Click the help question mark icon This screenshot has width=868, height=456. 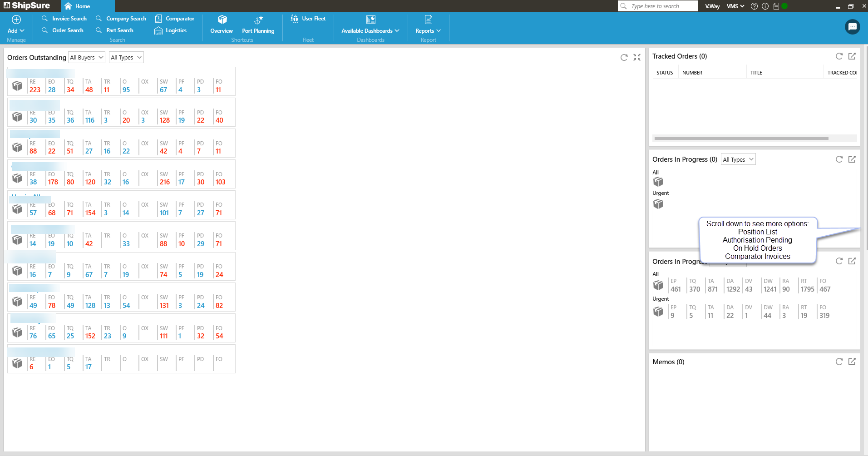pos(754,6)
